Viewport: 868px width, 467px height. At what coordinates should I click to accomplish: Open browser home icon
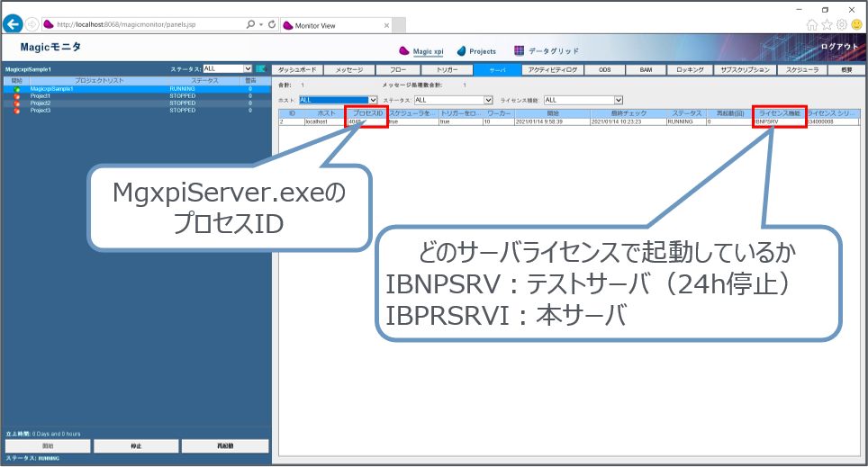812,24
